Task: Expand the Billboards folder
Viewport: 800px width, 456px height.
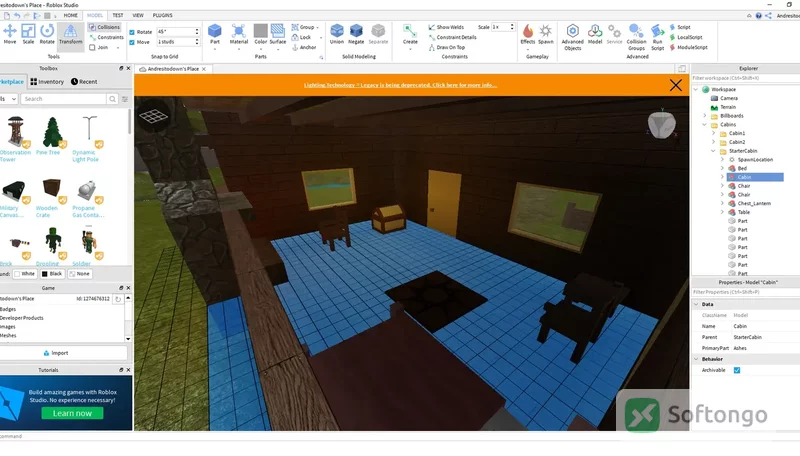Action: [x=705, y=116]
